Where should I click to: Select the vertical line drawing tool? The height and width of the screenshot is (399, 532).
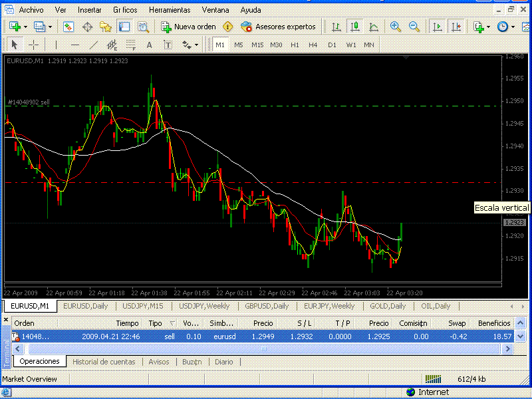coord(57,45)
